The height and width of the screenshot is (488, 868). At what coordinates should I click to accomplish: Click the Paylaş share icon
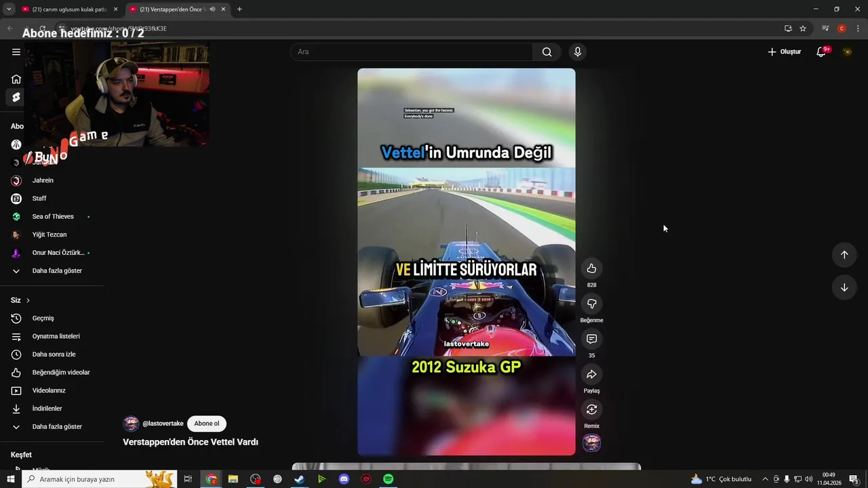591,374
